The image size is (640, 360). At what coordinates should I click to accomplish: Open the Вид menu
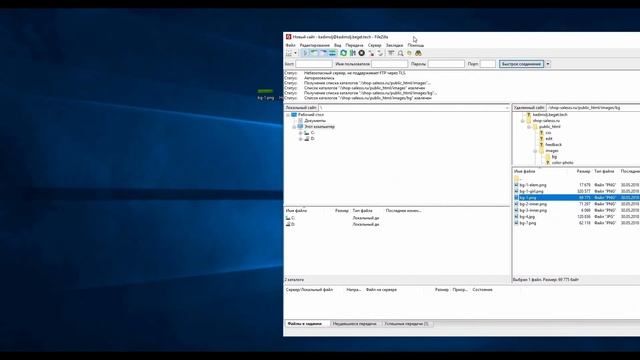pyautogui.click(x=338, y=45)
